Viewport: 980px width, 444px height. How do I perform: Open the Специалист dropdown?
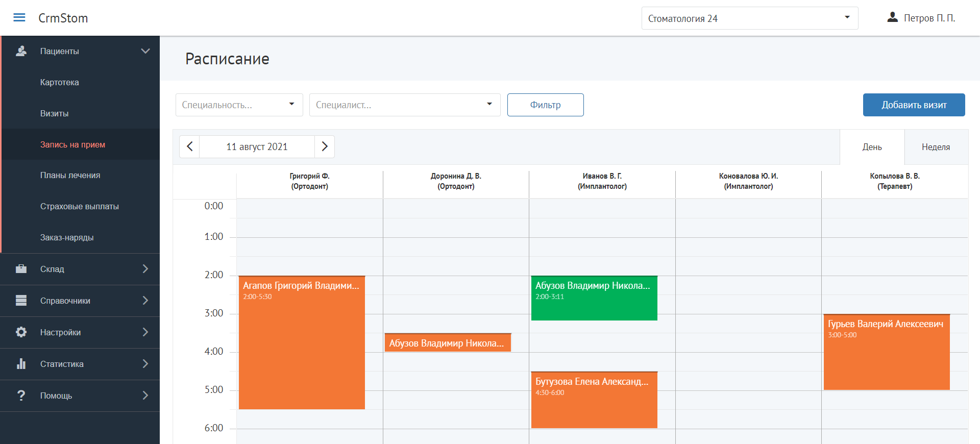pyautogui.click(x=405, y=105)
